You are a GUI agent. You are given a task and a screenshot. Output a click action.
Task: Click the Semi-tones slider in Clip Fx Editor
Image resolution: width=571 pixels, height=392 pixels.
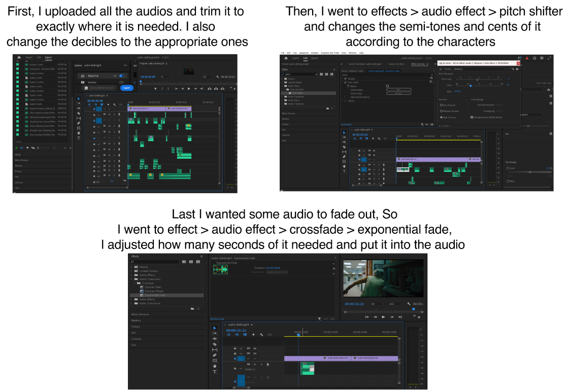[x=479, y=79]
